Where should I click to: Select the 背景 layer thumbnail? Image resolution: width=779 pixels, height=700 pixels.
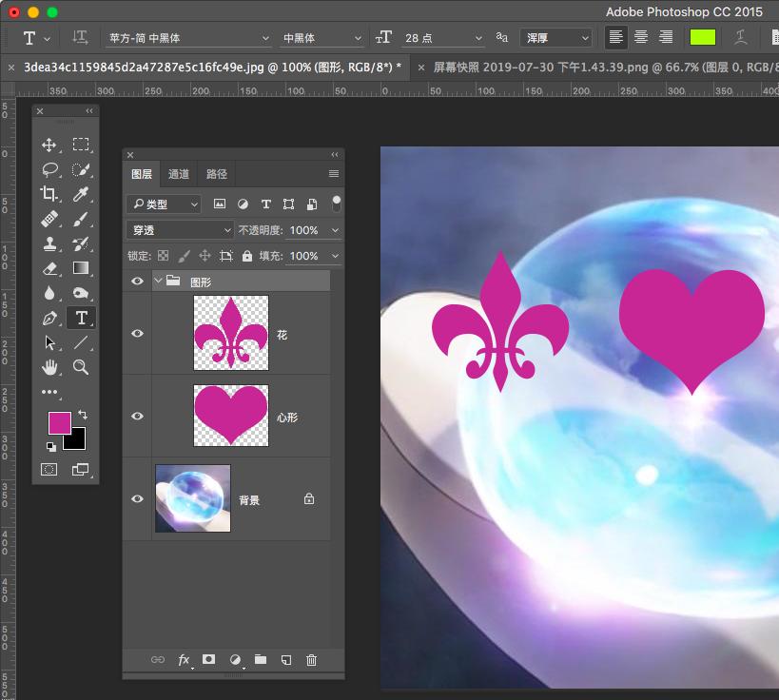pos(192,498)
